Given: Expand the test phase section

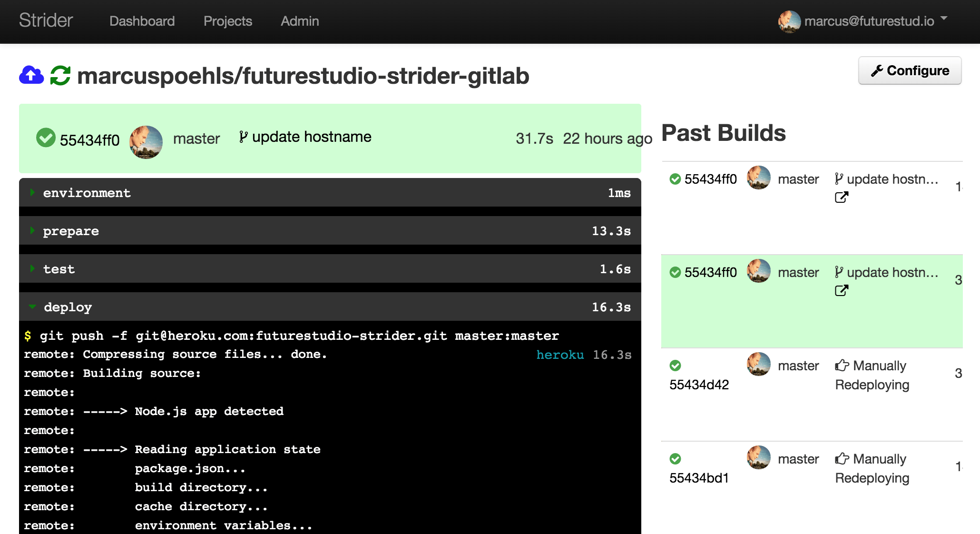Looking at the screenshot, I should click(330, 269).
